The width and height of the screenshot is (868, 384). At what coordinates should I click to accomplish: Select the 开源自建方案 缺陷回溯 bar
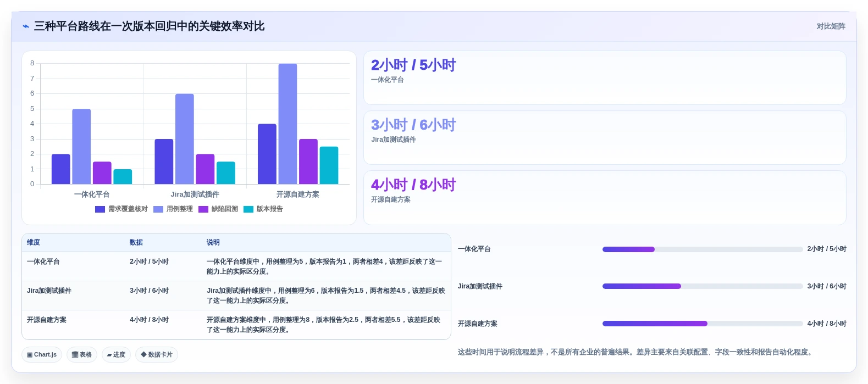point(308,162)
